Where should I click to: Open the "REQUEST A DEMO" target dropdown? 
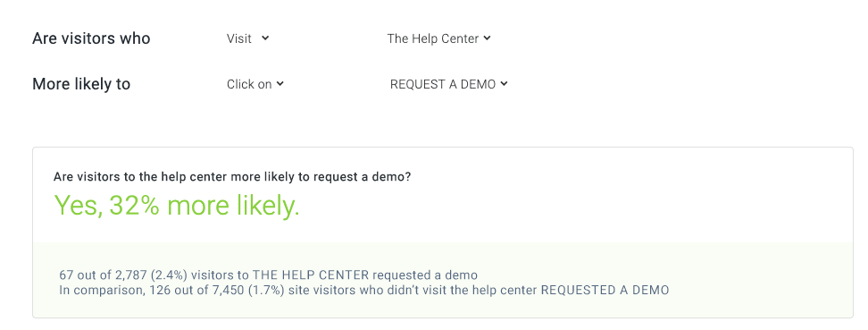[x=449, y=84]
